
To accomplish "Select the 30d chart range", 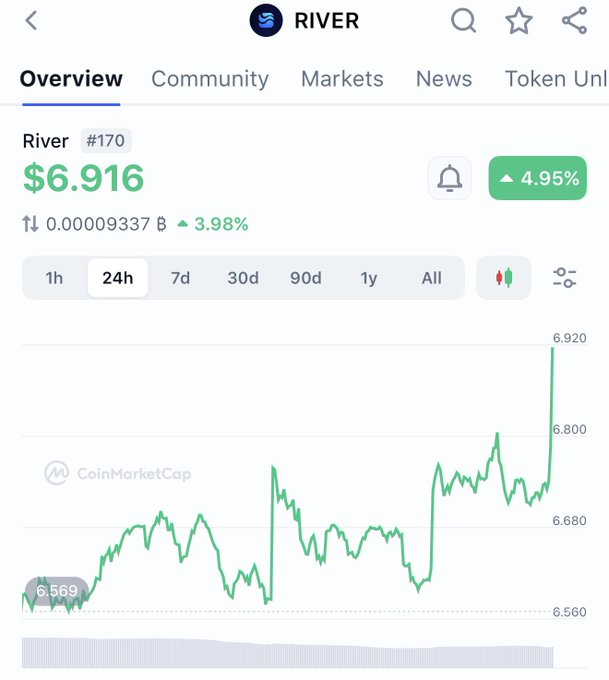I will [x=243, y=278].
